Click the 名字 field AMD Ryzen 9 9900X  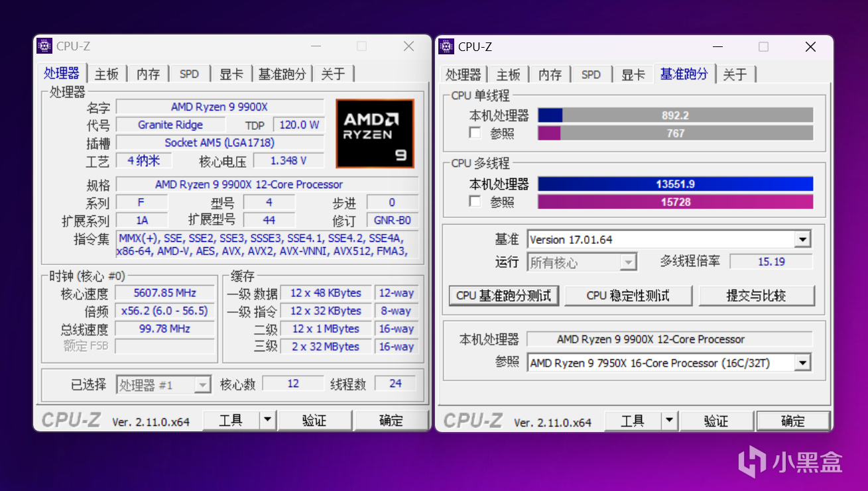point(220,107)
